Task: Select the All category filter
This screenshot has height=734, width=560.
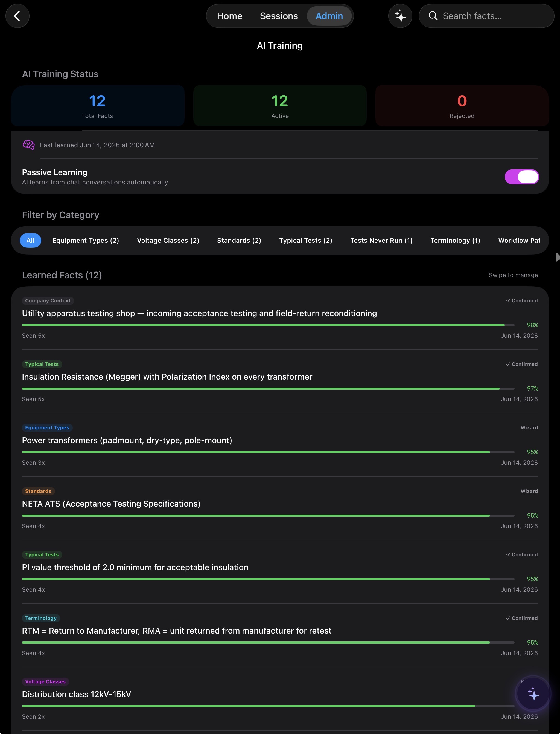Action: pyautogui.click(x=30, y=240)
